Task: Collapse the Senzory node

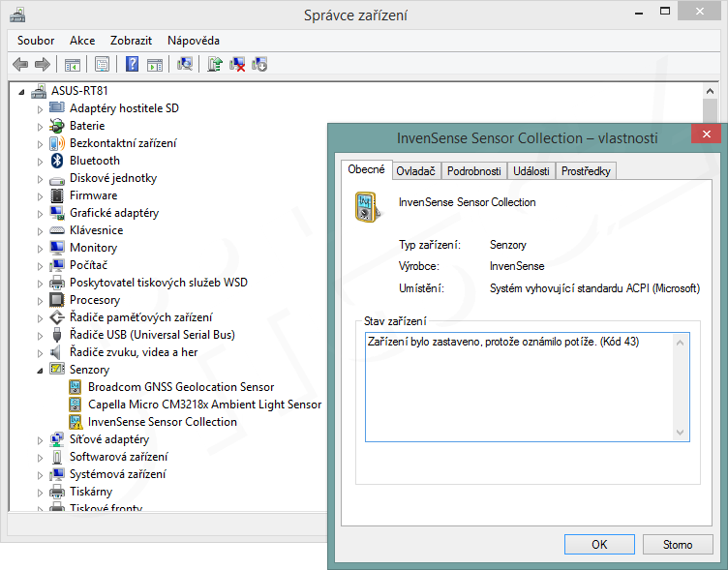Action: tap(40, 371)
